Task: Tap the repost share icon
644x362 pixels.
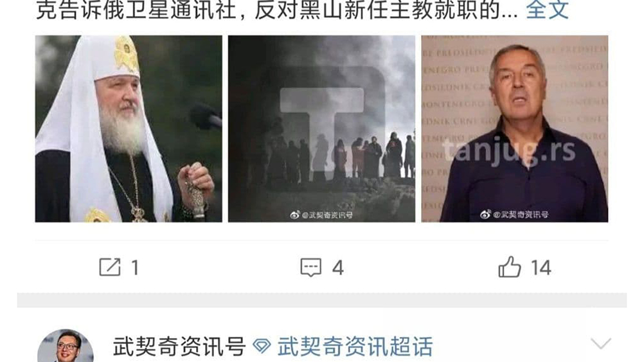Action: point(110,267)
